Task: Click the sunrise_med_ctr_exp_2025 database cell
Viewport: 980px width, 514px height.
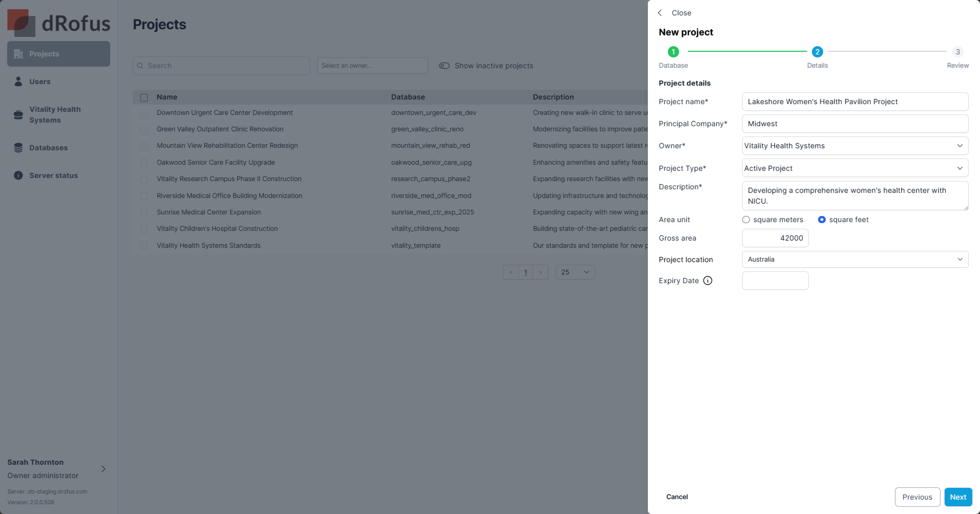Action: pos(433,212)
